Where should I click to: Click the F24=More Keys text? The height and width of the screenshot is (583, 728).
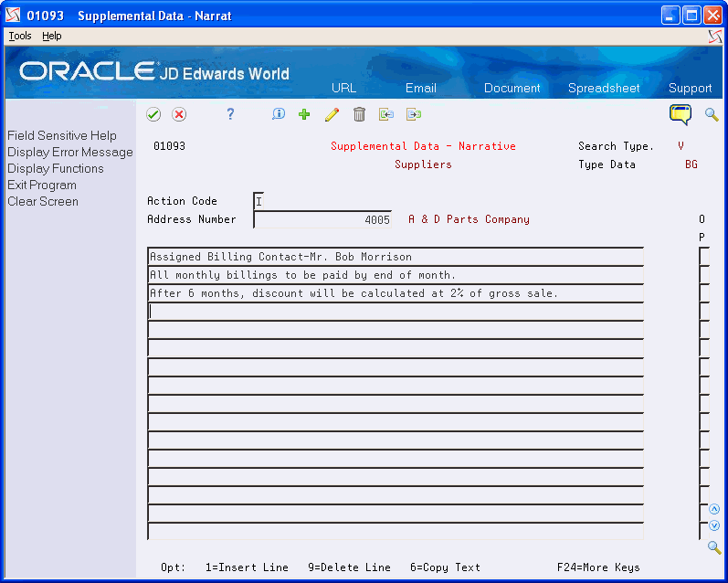coord(598,567)
